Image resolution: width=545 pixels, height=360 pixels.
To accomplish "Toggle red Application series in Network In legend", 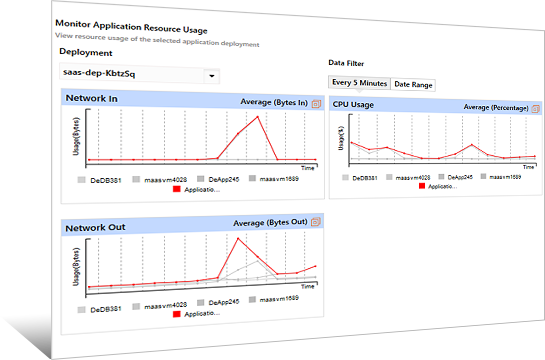I will pyautogui.click(x=196, y=189).
